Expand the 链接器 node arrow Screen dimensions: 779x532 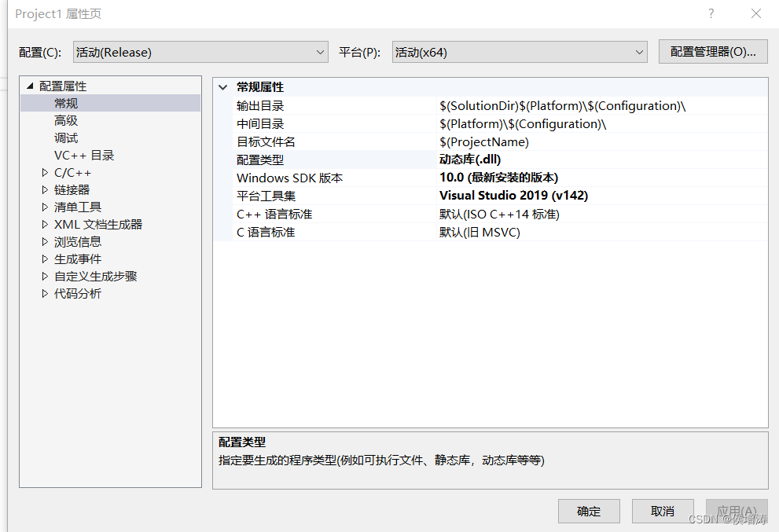(45, 189)
